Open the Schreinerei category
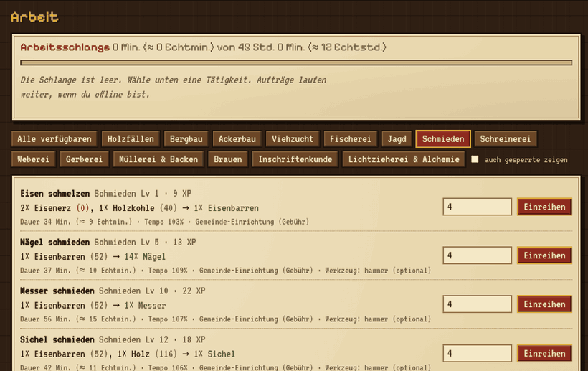The width and height of the screenshot is (588, 371). (505, 139)
